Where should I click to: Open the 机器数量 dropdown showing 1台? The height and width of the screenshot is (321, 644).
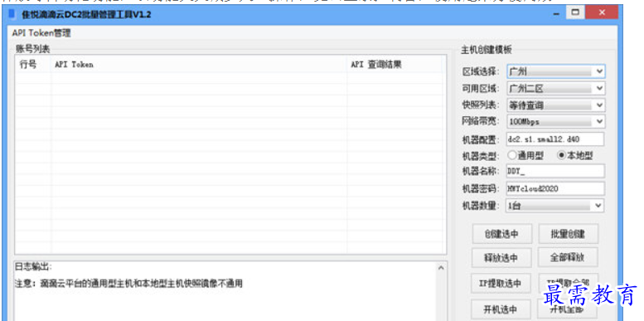point(554,206)
